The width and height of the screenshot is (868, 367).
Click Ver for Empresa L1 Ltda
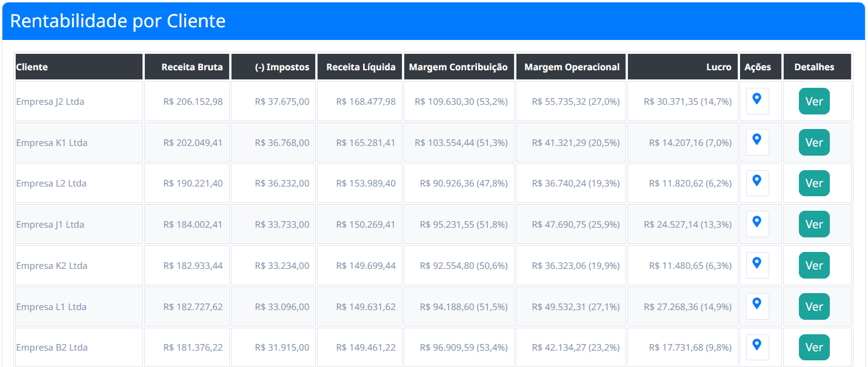coord(814,306)
